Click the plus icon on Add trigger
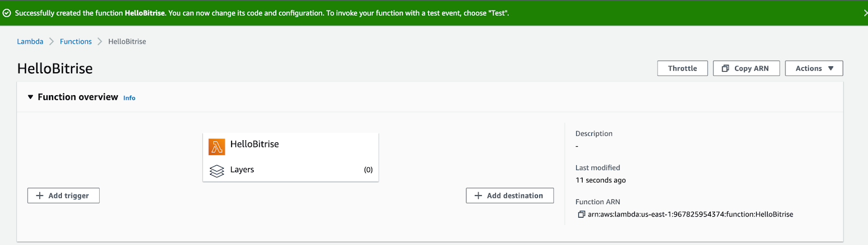 (x=40, y=196)
